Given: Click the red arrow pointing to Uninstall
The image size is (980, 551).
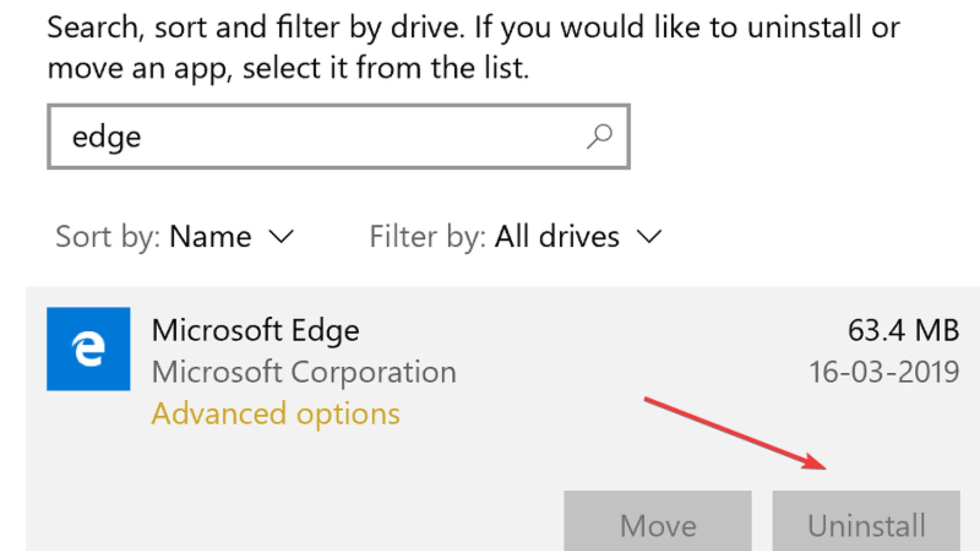Looking at the screenshot, I should click(735, 433).
